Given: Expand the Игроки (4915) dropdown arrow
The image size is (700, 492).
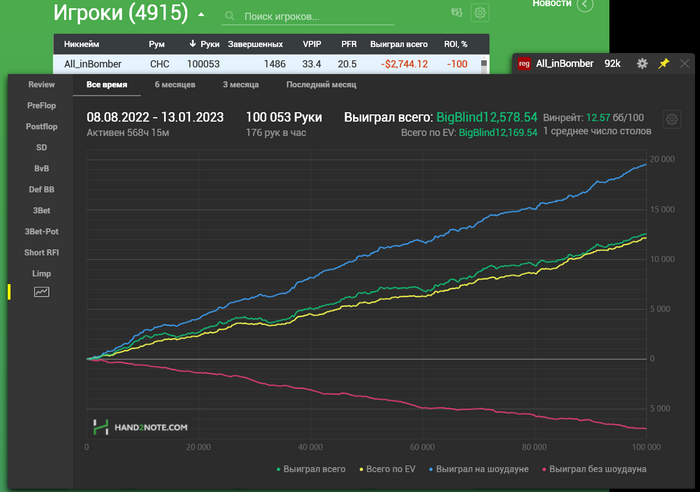Looking at the screenshot, I should [x=201, y=15].
